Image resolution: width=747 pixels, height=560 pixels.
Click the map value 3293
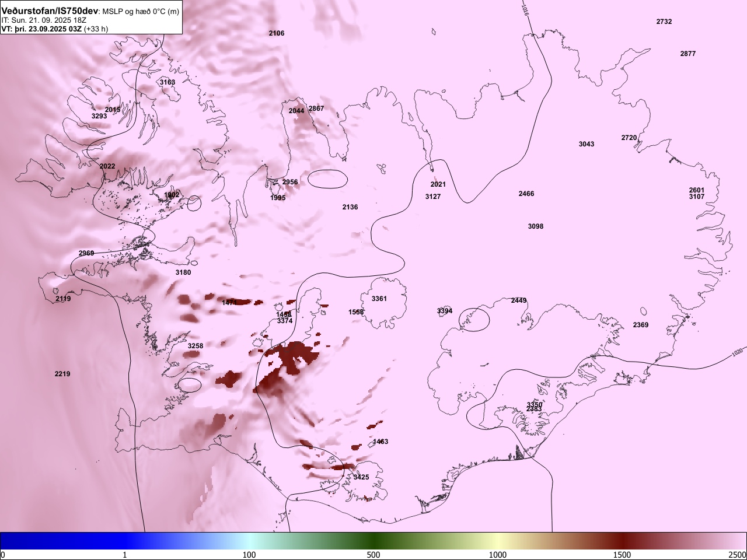(99, 116)
